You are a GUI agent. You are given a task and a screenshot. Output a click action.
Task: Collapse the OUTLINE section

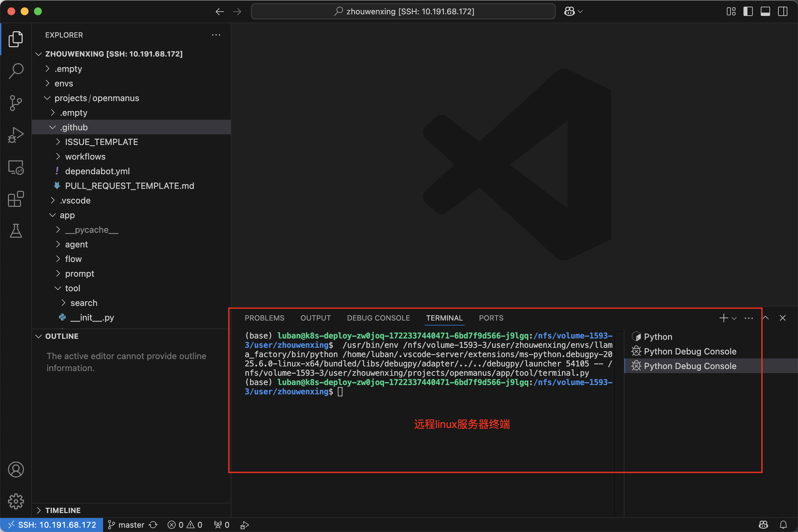click(131, 336)
